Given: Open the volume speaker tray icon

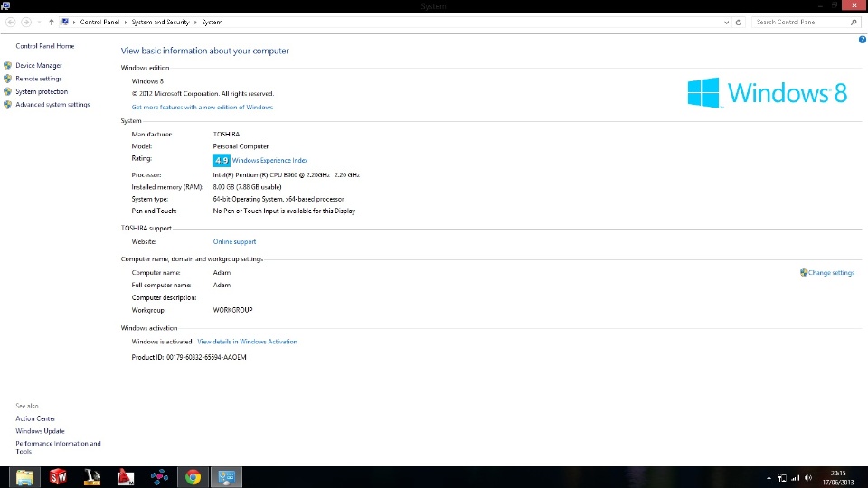Looking at the screenshot, I should pyautogui.click(x=808, y=477).
